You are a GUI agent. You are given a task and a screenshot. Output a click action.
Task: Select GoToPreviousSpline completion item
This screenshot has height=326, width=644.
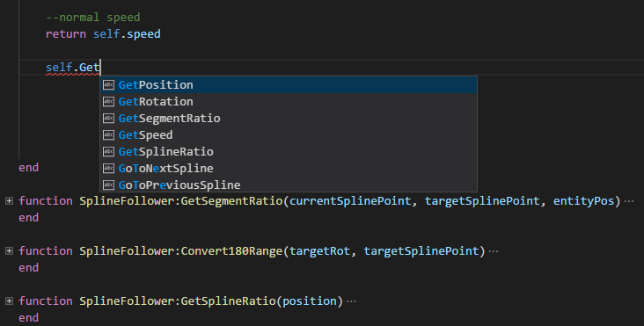tap(289, 185)
